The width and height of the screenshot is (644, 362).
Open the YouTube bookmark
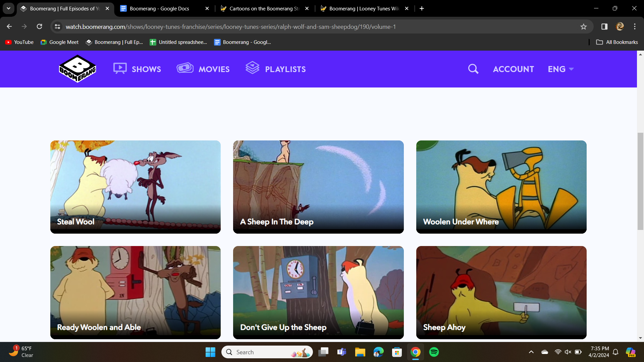[x=19, y=42]
